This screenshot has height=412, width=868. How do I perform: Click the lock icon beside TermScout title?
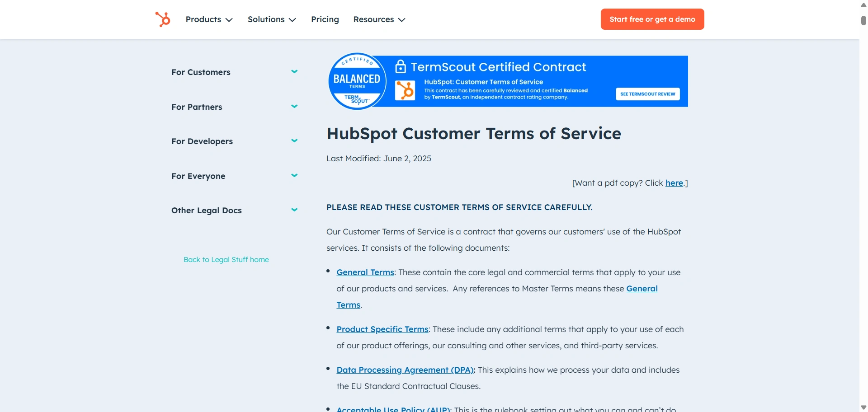(400, 67)
